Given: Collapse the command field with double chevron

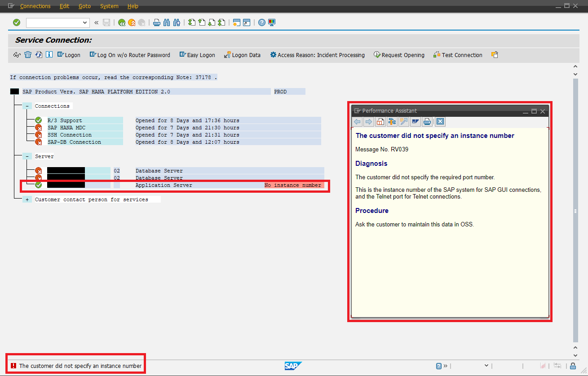Looking at the screenshot, I should pos(96,22).
